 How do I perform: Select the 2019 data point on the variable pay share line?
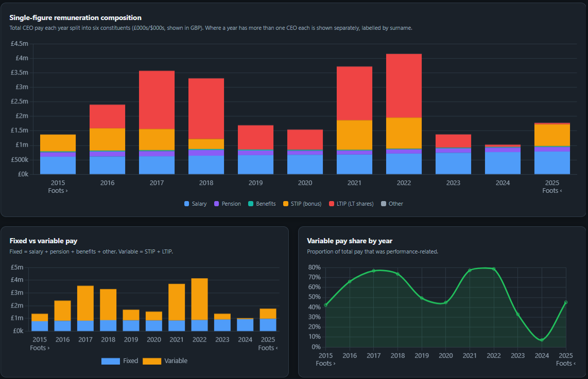click(422, 298)
